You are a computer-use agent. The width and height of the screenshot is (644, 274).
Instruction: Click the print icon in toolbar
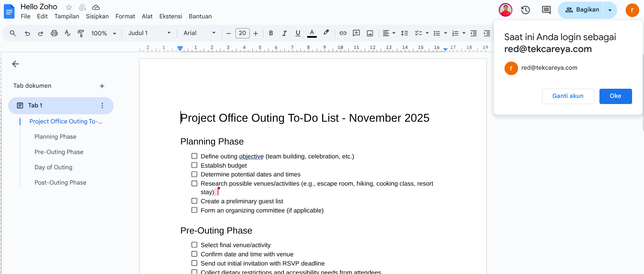click(54, 33)
